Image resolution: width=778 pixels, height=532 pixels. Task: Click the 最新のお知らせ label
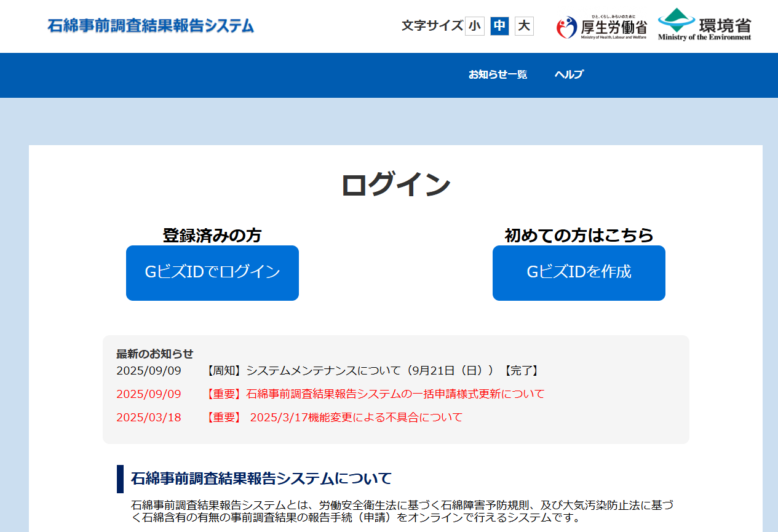tap(155, 354)
